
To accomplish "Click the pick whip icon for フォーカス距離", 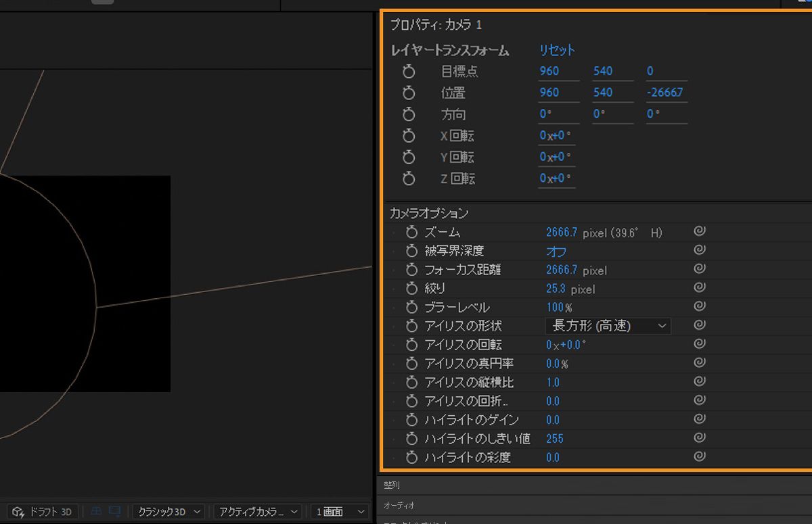I will tap(700, 269).
